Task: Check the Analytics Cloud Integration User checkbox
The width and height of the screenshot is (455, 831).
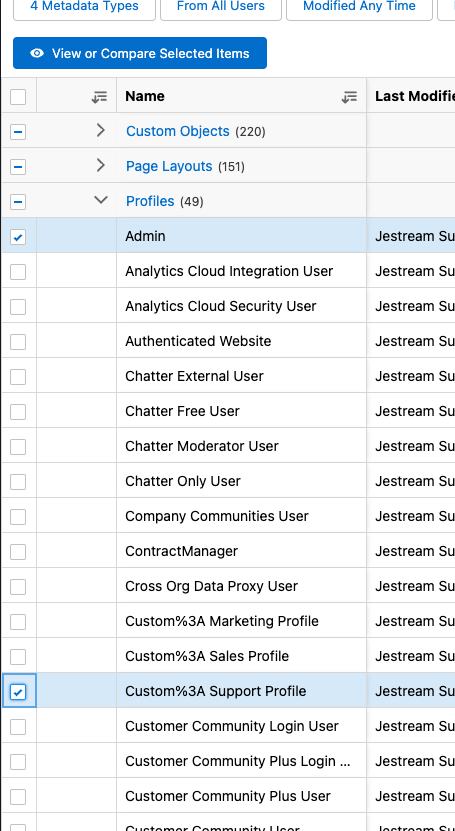Action: point(18,272)
